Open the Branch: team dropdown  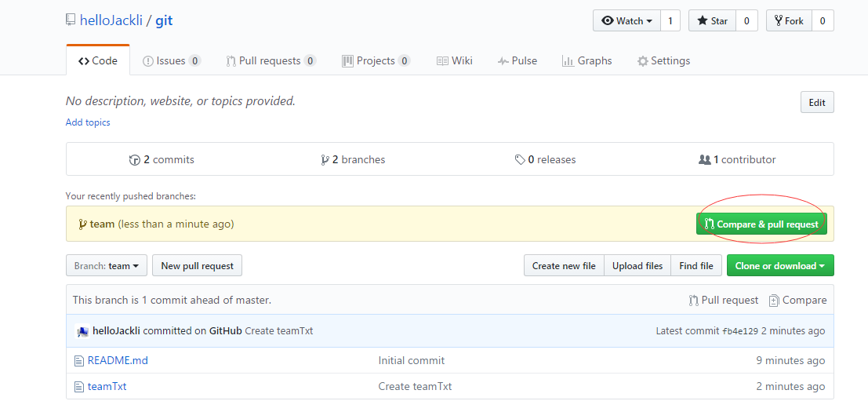tap(107, 266)
